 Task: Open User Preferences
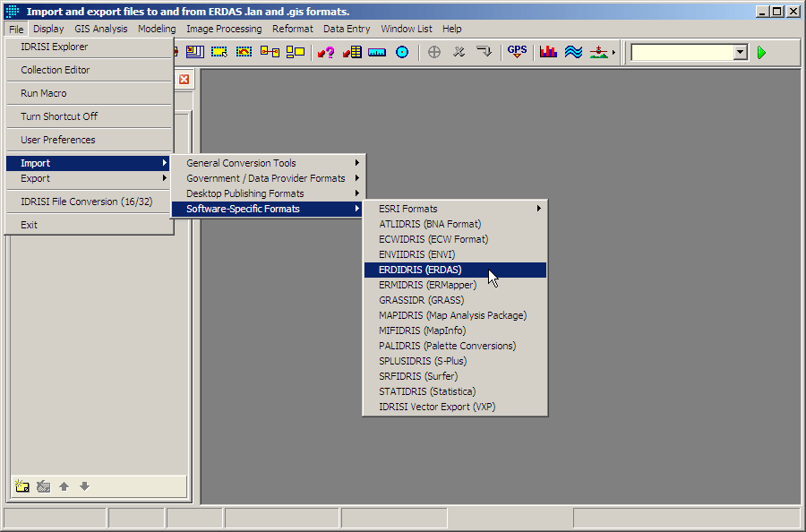pos(88,140)
